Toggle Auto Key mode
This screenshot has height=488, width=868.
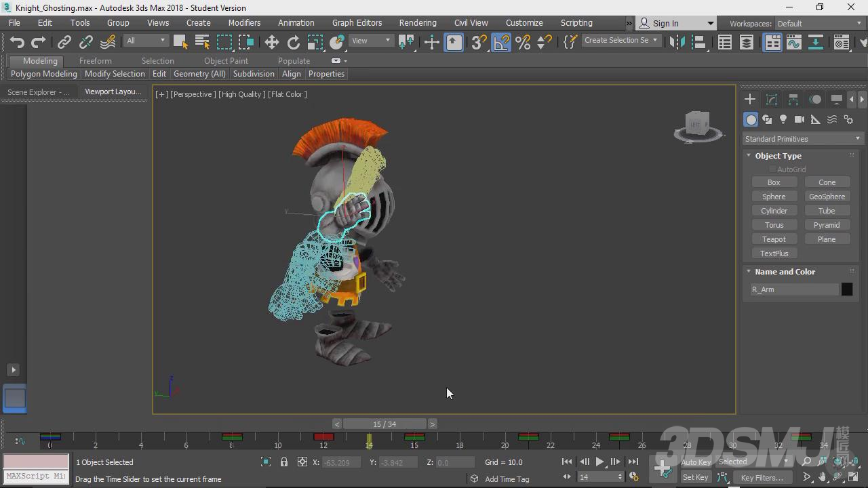(696, 462)
